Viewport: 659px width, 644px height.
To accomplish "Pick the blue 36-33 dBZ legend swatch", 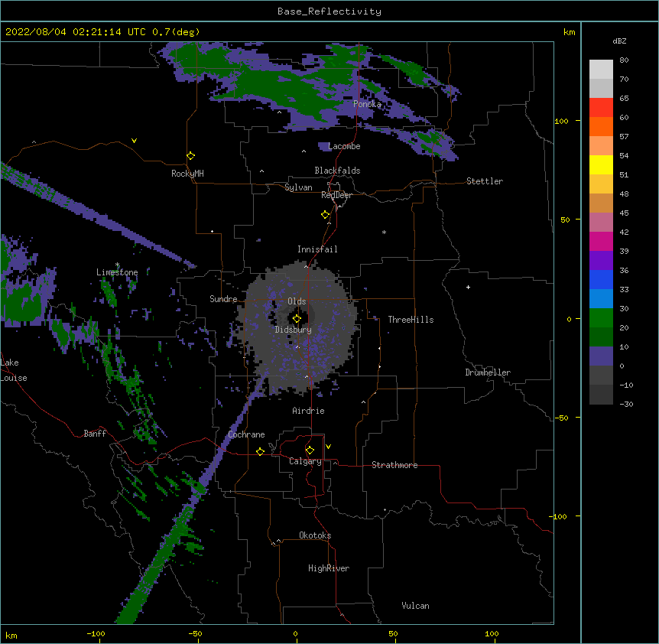I will (x=601, y=279).
